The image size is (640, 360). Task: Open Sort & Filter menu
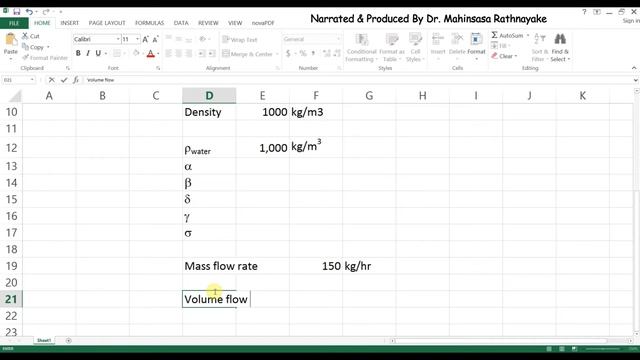[540, 47]
